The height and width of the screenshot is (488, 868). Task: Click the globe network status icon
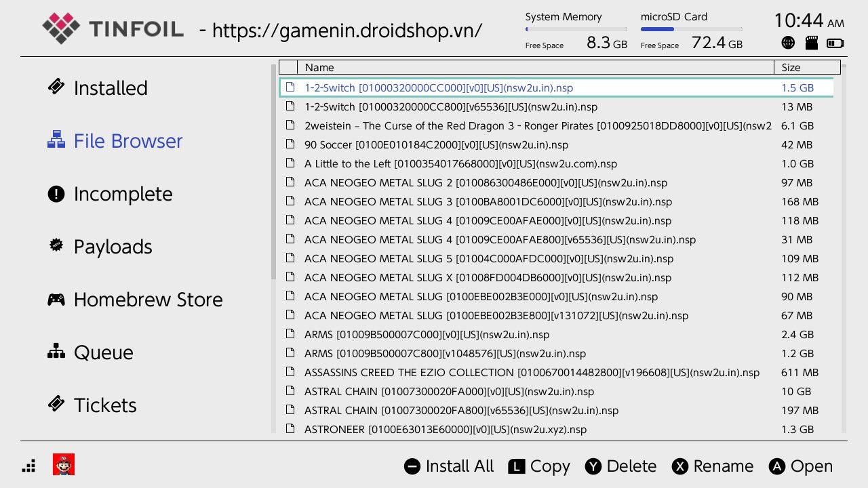788,43
